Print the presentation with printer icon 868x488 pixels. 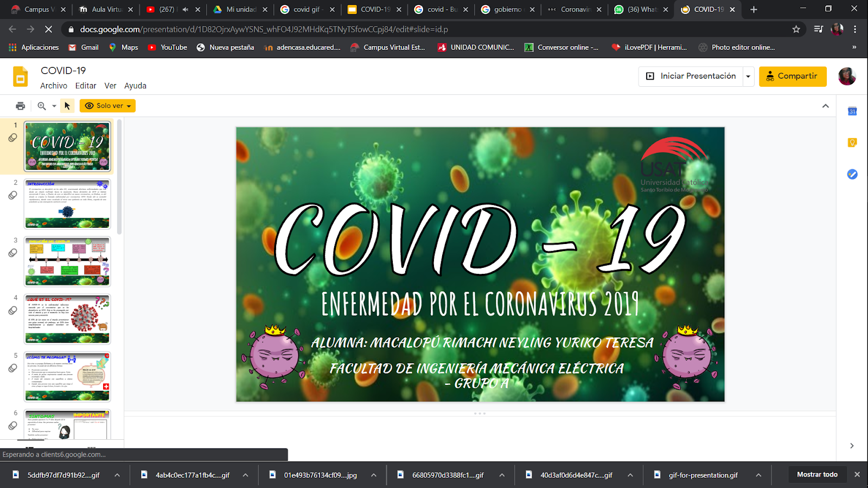point(21,106)
